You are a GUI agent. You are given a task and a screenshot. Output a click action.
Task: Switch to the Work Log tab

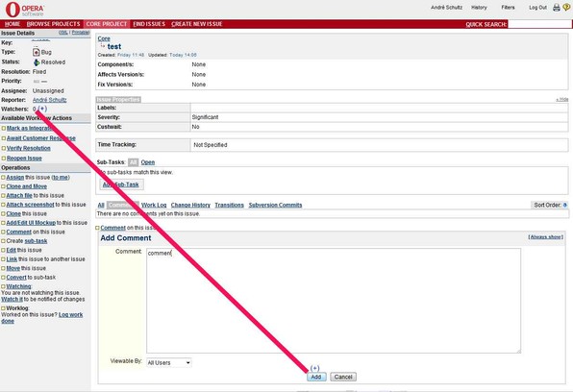coord(154,206)
